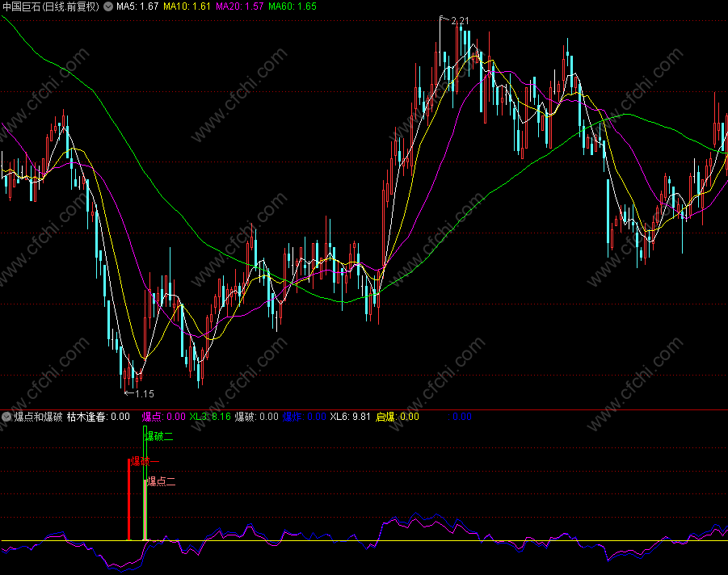The image size is (728, 575).
Task: Select the XL3: 8.16 value
Action: pos(210,417)
